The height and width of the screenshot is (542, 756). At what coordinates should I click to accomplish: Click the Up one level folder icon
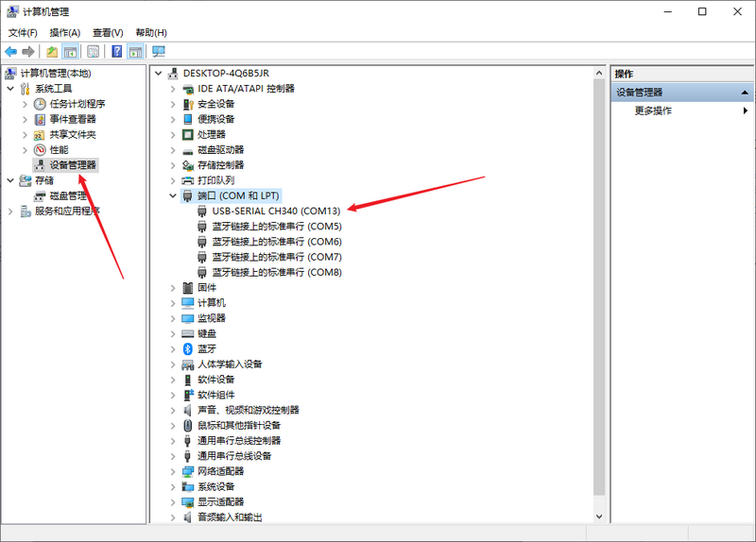point(52,52)
